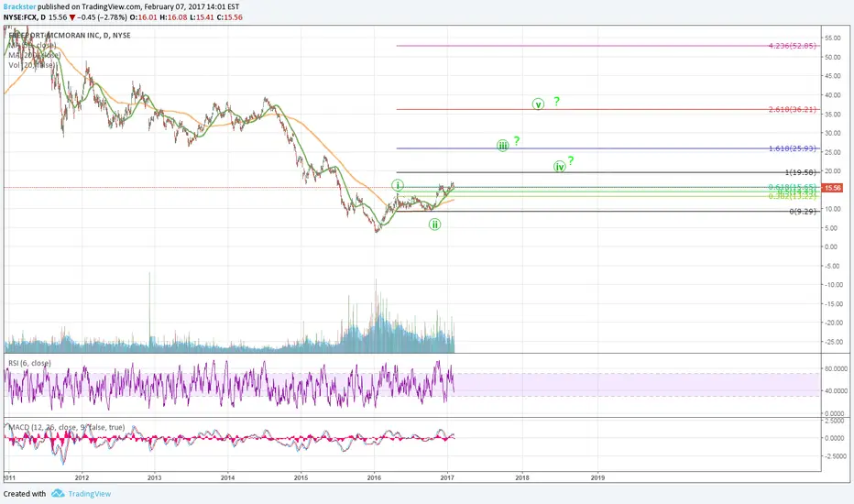Select the 4.236(52.05) Fibonacci label
Image resolution: width=854 pixels, height=504 pixels.
[793, 46]
